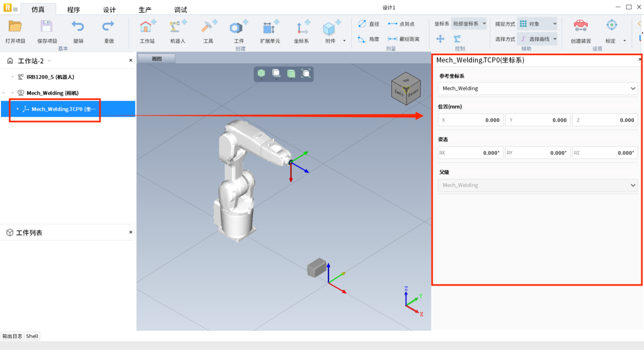The width and height of the screenshot is (644, 350).
Task: Collapse the Mech_Welding tree node
Action: [x=5, y=93]
